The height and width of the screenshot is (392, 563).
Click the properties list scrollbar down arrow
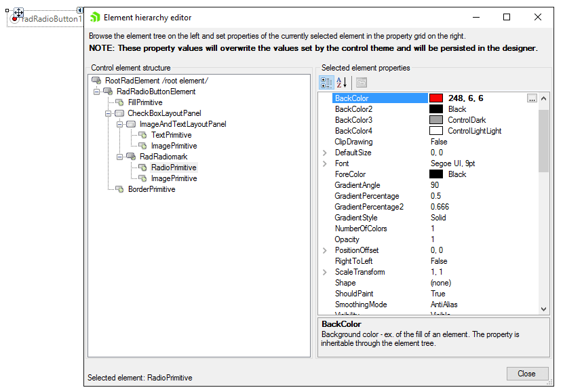click(x=543, y=309)
